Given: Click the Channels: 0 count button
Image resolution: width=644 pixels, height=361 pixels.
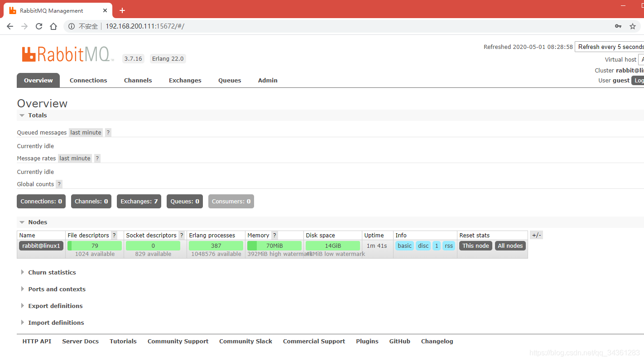Looking at the screenshot, I should [x=91, y=202].
